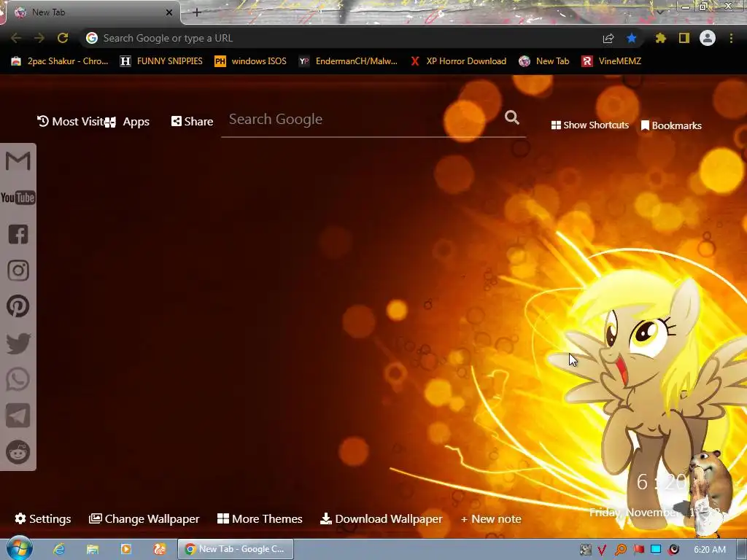This screenshot has width=747, height=560.
Task: Open VineMEMZ bookmark
Action: (x=611, y=61)
